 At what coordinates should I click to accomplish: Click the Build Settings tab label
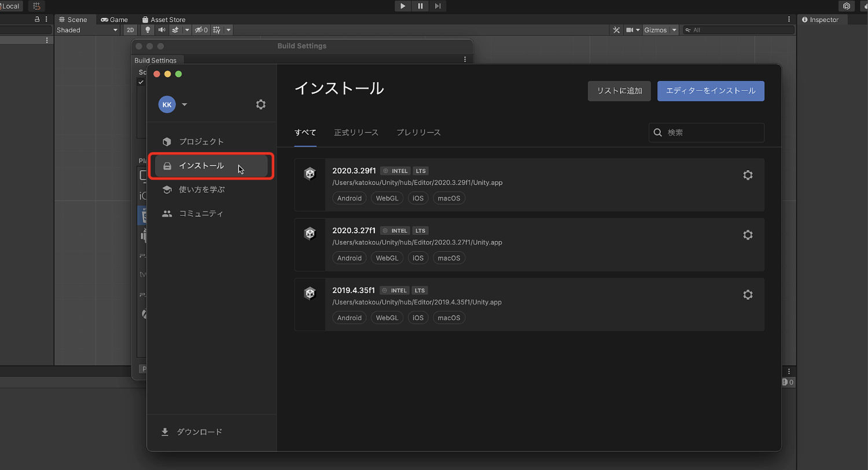tap(155, 60)
